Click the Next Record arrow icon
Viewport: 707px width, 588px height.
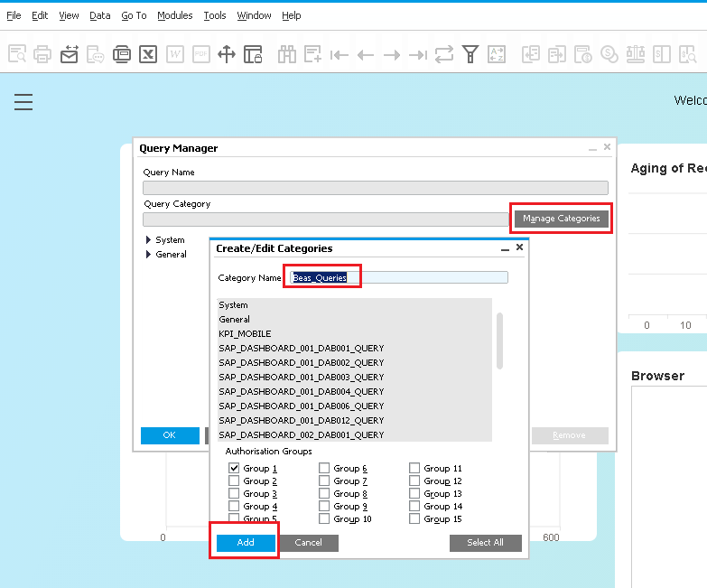click(391, 54)
